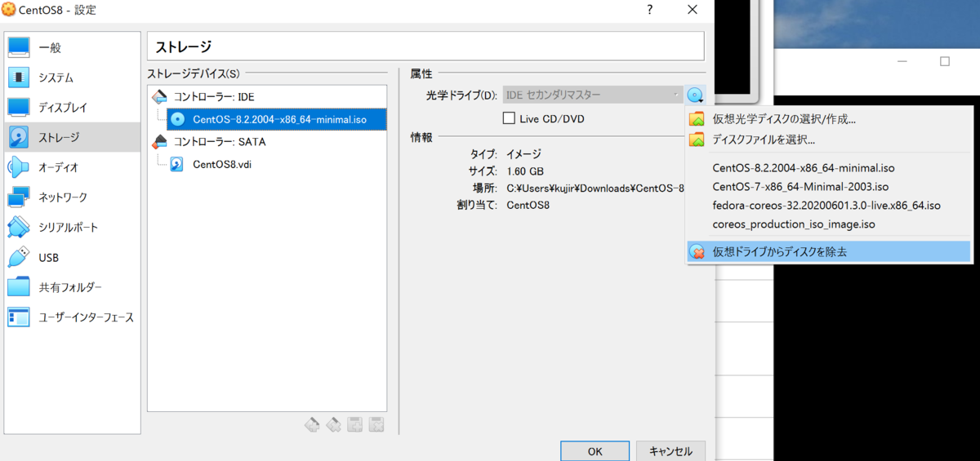This screenshot has width=980, height=461.
Task: Open the ディスプレイ settings category
Action: point(72,107)
